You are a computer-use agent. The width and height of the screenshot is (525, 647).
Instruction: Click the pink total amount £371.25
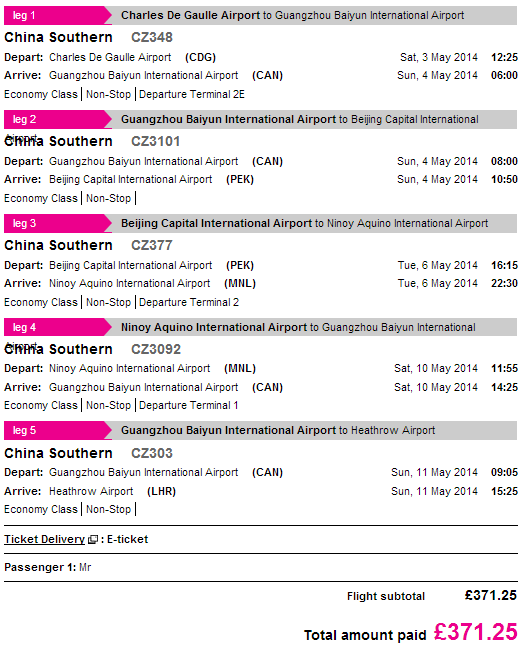point(475,632)
